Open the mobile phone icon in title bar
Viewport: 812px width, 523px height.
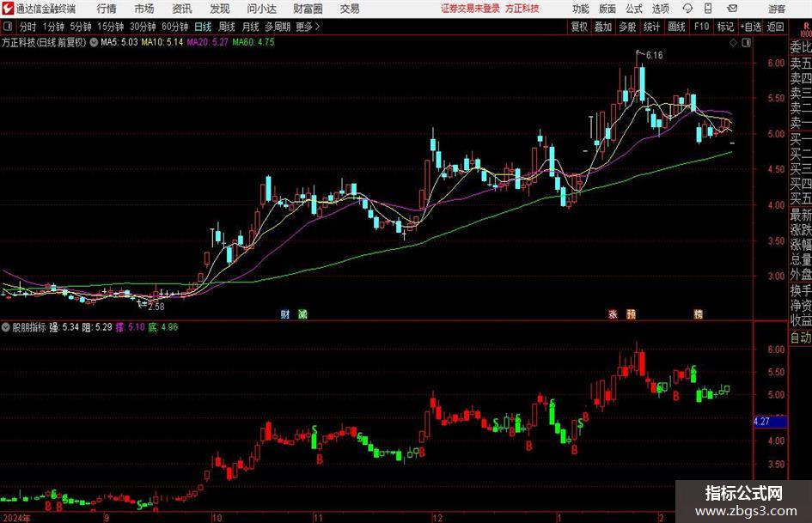coord(708,9)
